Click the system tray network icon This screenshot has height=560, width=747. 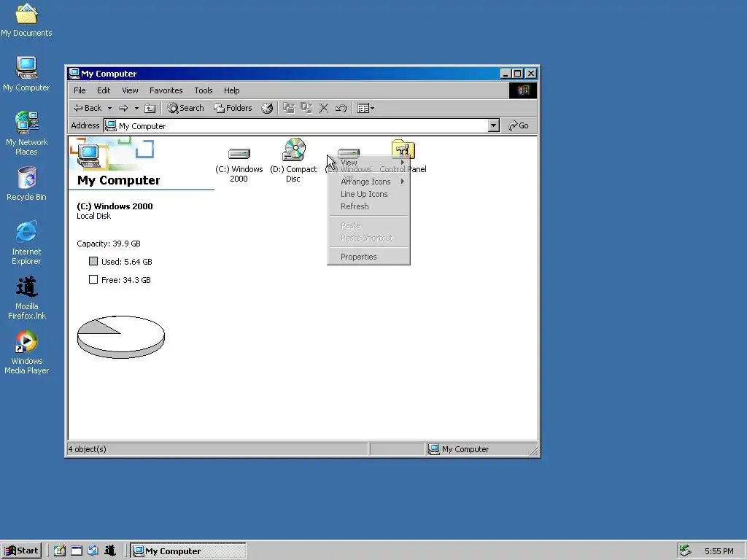point(685,551)
